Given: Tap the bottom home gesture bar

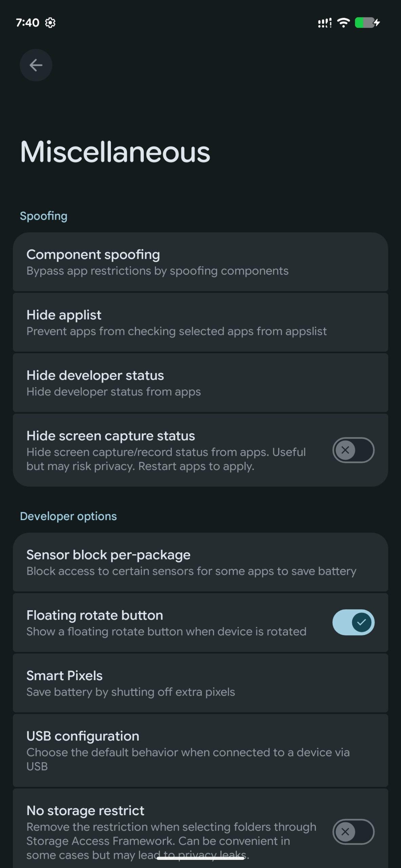Looking at the screenshot, I should tap(200, 859).
